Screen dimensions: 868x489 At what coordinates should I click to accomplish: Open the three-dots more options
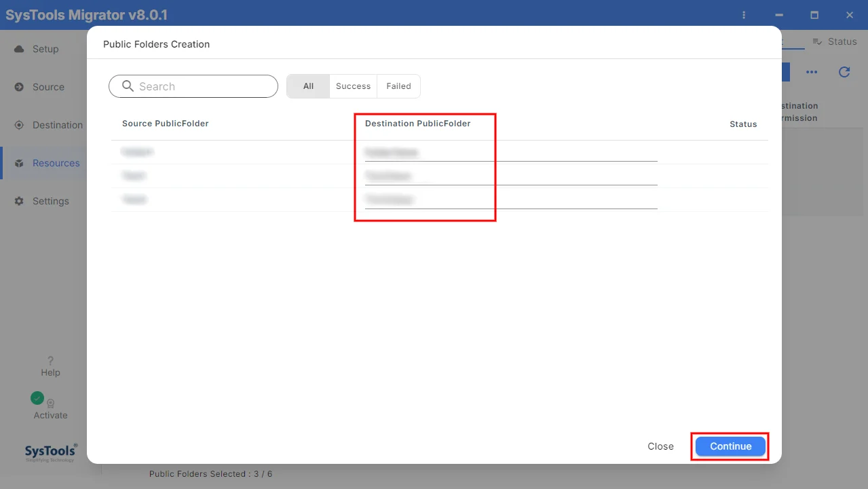pyautogui.click(x=812, y=72)
